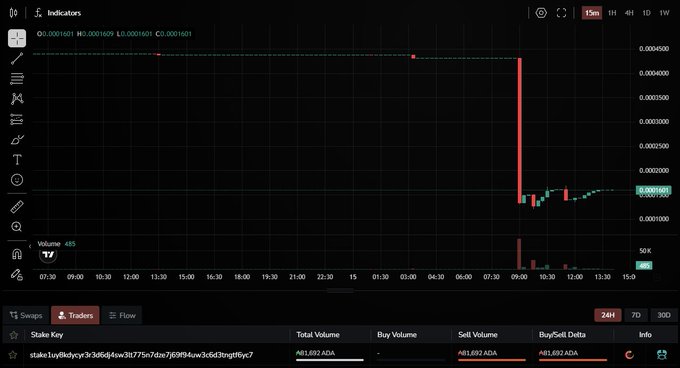Switch to the 4H timeframe
The height and width of the screenshot is (368, 680).
629,13
